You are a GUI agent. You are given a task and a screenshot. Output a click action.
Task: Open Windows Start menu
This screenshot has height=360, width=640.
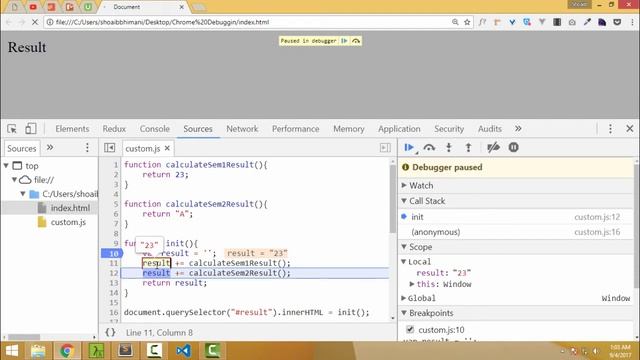(12, 351)
